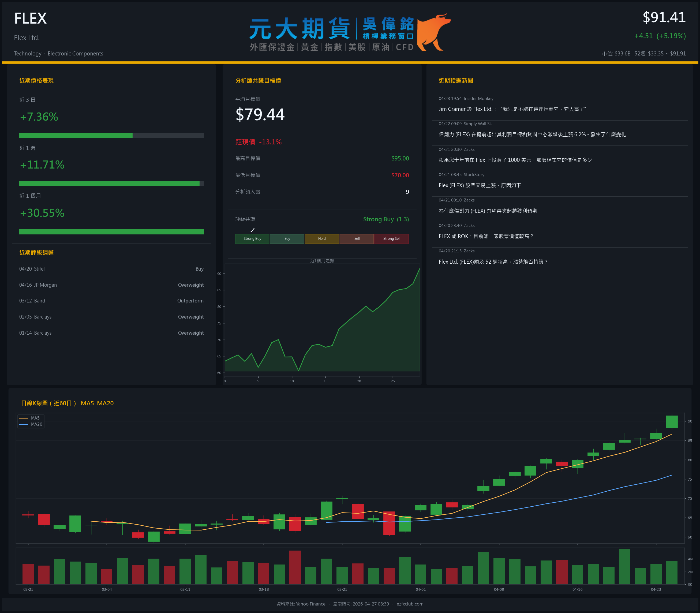
Task: Click the +4.51 (+5.19%) price change
Action: pos(660,36)
